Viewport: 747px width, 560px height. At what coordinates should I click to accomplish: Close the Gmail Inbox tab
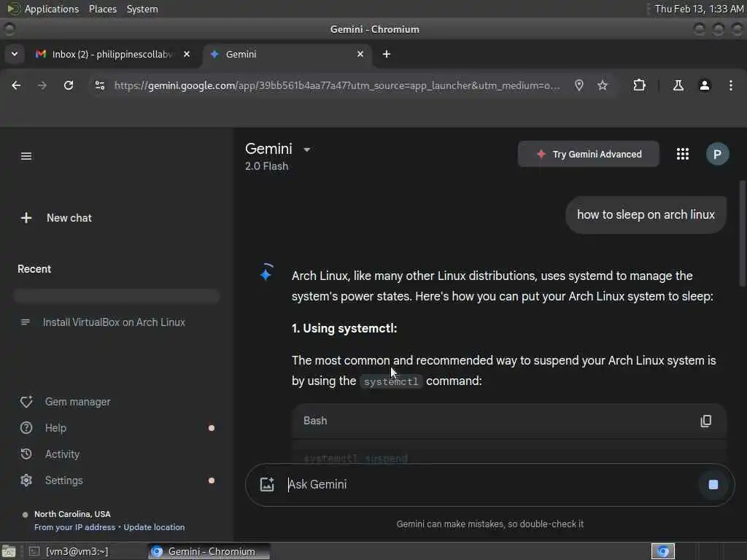(x=187, y=54)
